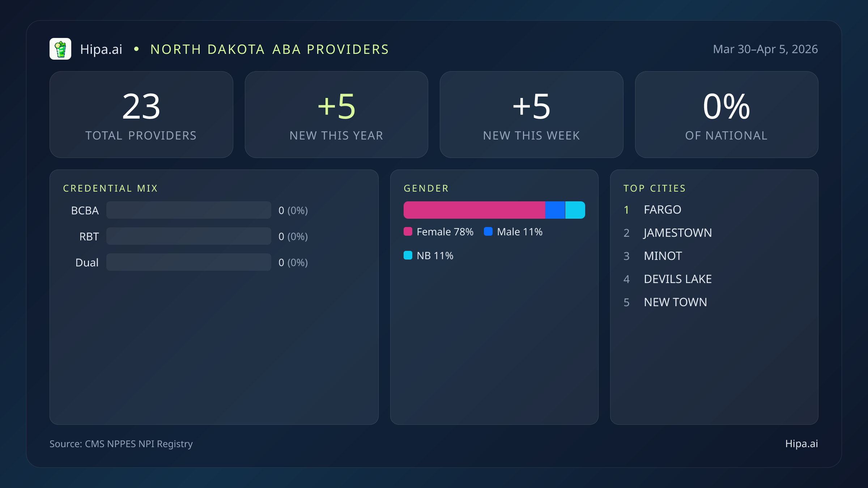Toggle the Male segment of the gender bar
868x488 pixels.
coord(554,209)
